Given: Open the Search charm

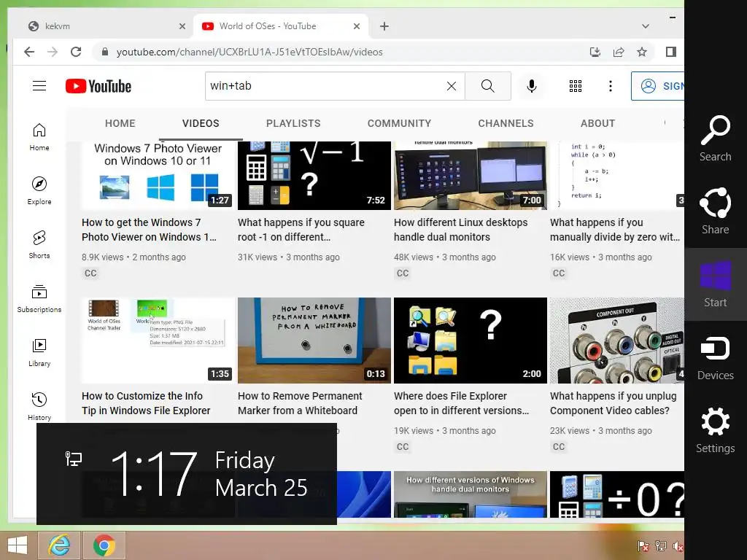Looking at the screenshot, I should tap(715, 139).
